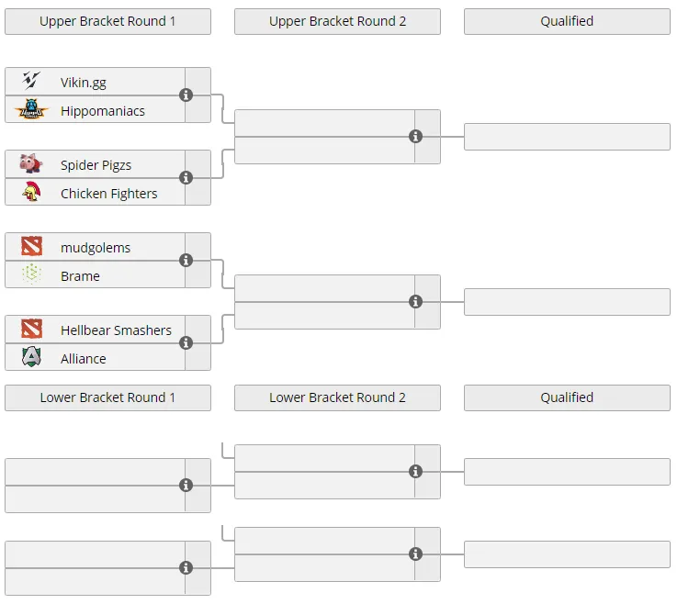Open info for Spider Pigzs vs Chicken Fighters
Screen dimensions: 700x604
(x=186, y=177)
